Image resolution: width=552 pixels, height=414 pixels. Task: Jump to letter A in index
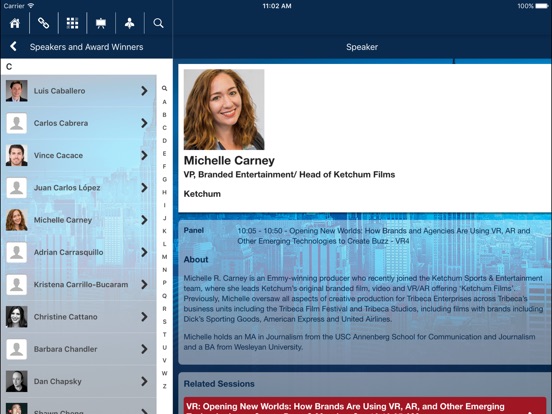(x=164, y=102)
